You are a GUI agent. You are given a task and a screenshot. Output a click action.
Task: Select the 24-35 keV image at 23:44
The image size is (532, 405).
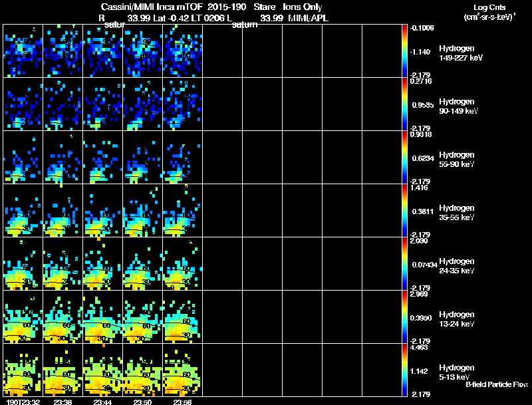click(103, 264)
